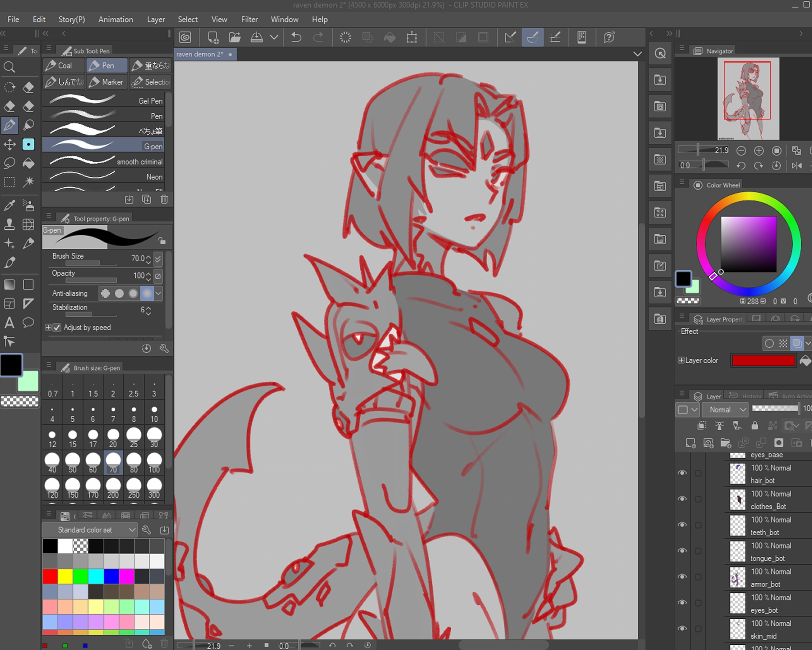Select the Eyedropper tool
Viewport: 812px width, 650px height.
[x=9, y=205]
